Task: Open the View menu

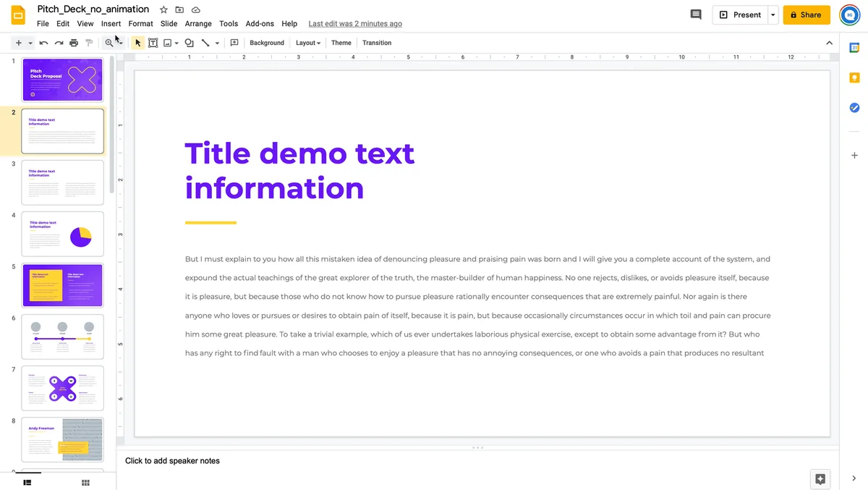Action: tap(85, 24)
